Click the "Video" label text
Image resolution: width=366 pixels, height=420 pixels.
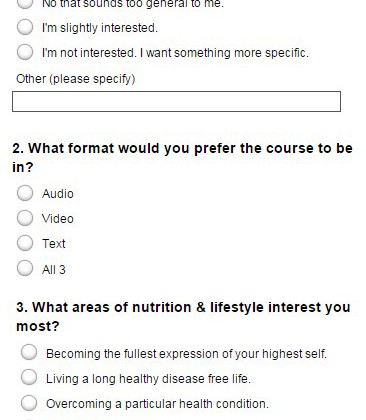point(58,219)
